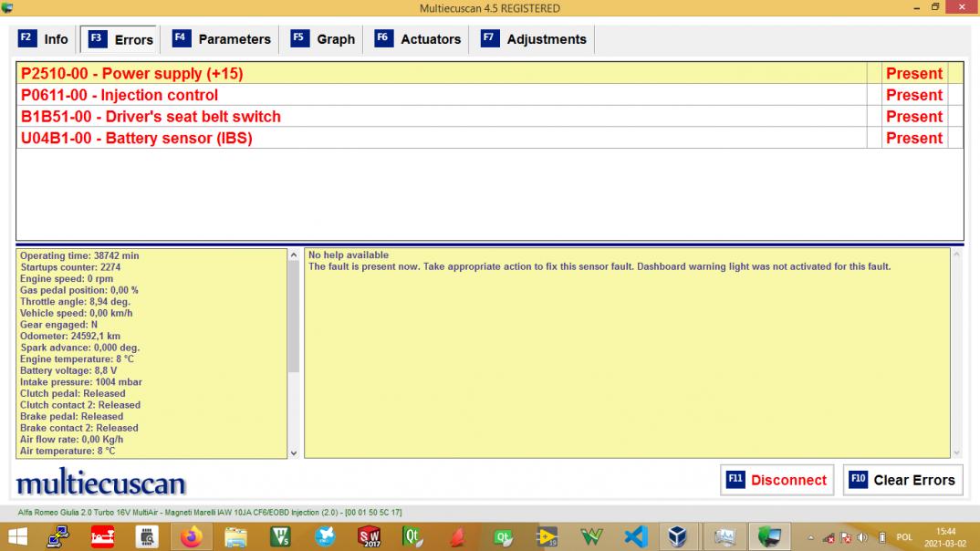Click Engine speed: 0 rpm line
Screen dimensions: 980x551
click(x=67, y=278)
